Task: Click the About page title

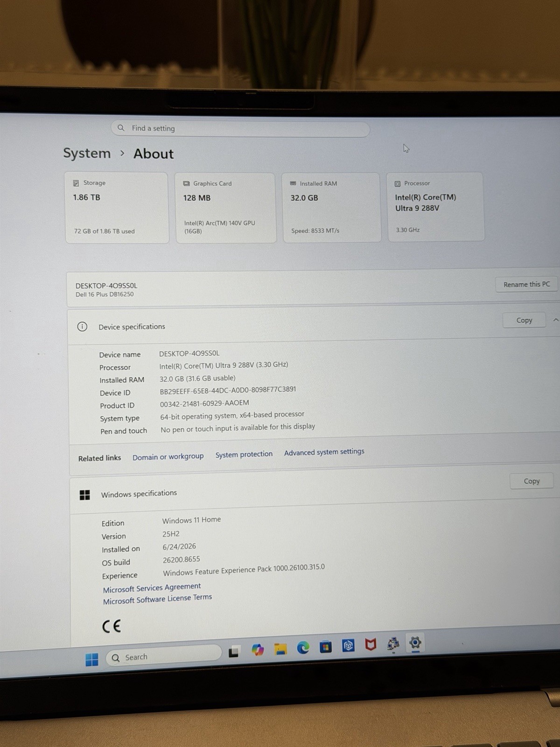Action: pos(154,154)
